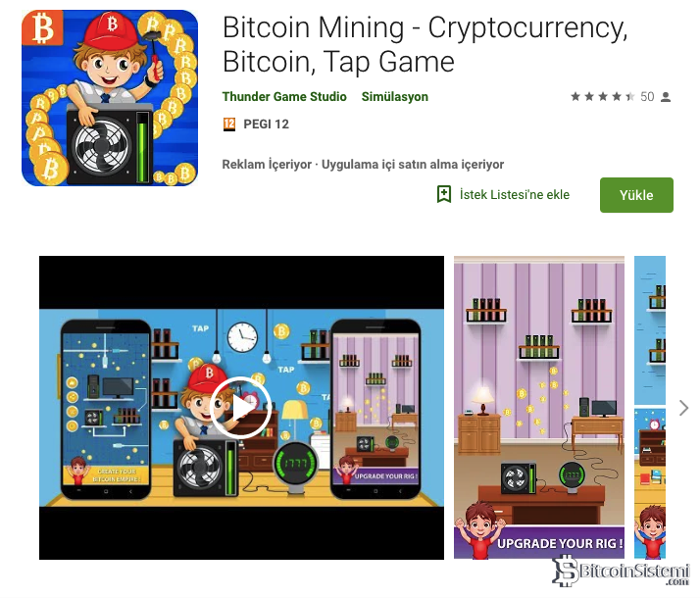Install app with Yükle button

pyautogui.click(x=636, y=195)
